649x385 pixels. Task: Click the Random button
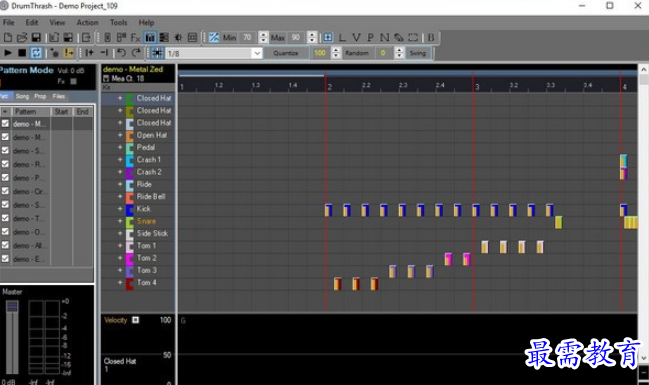tap(357, 53)
